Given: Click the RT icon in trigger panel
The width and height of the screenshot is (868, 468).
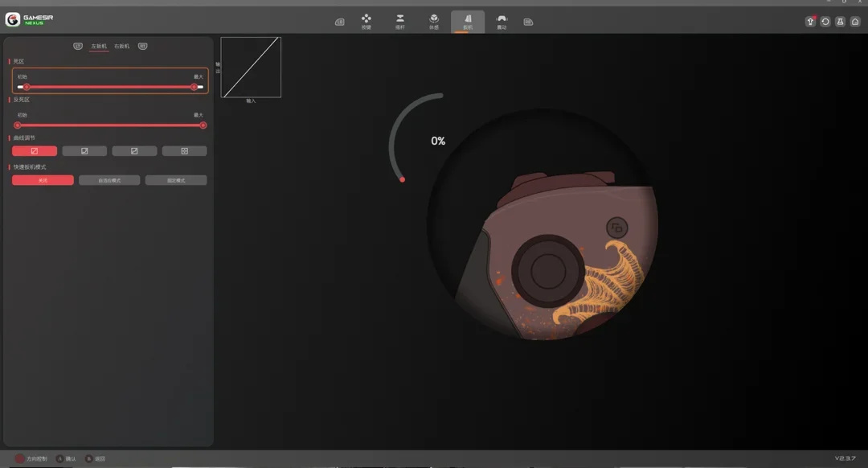Looking at the screenshot, I should [143, 46].
